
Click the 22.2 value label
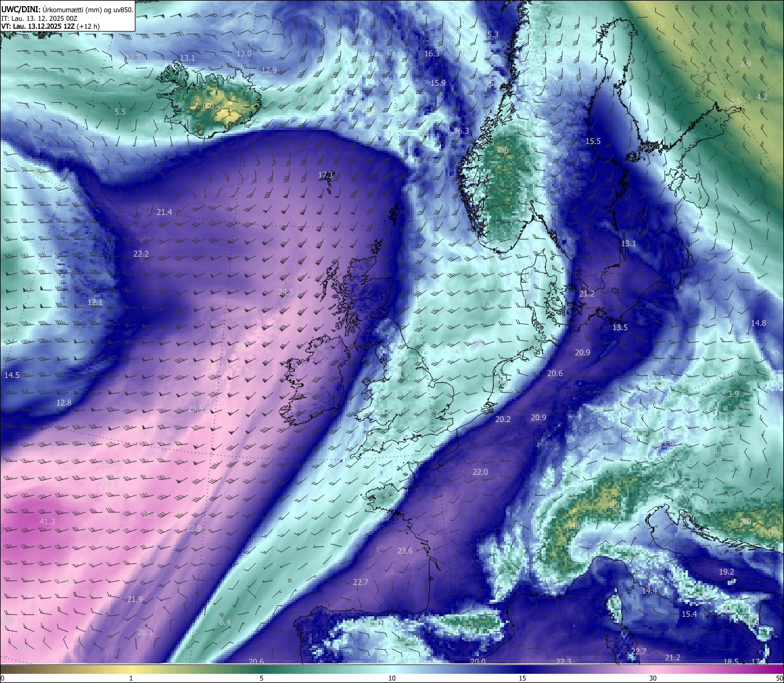click(x=141, y=253)
